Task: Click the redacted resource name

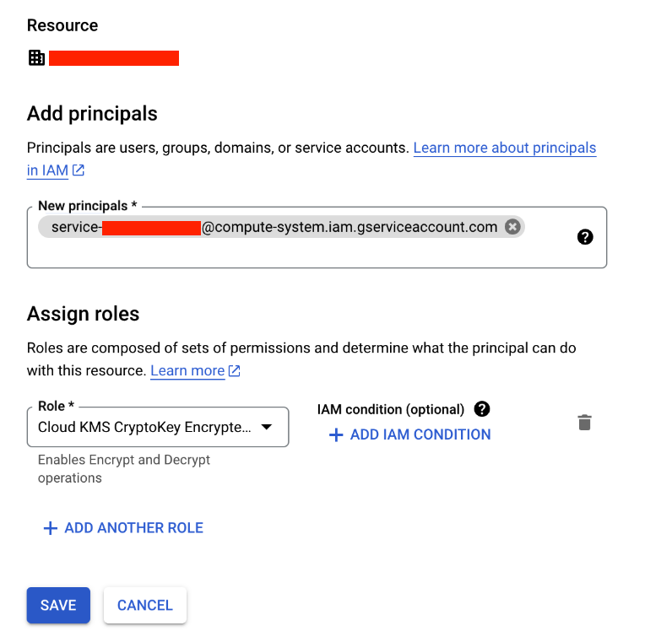Action: point(114,58)
